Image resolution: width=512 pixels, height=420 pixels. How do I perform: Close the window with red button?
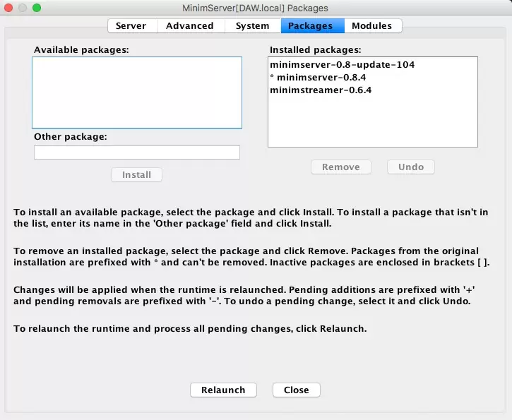[x=9, y=8]
